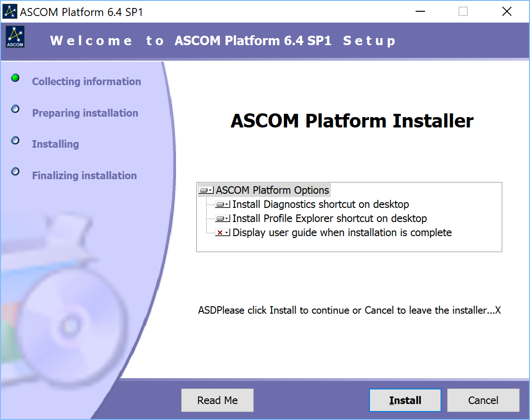Screen dimensions: 530x420
Task: Open Install Profile Explorer shortcut option dropdown
Action: [223, 219]
